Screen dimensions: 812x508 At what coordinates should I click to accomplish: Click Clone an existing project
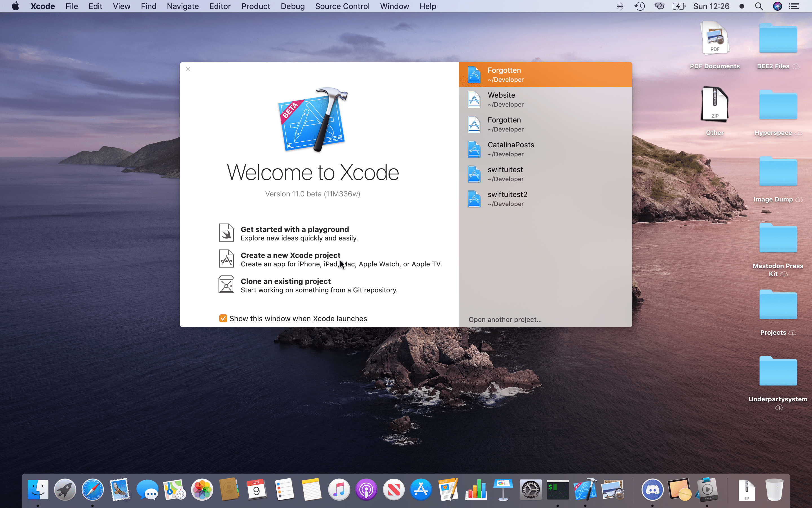(x=286, y=281)
